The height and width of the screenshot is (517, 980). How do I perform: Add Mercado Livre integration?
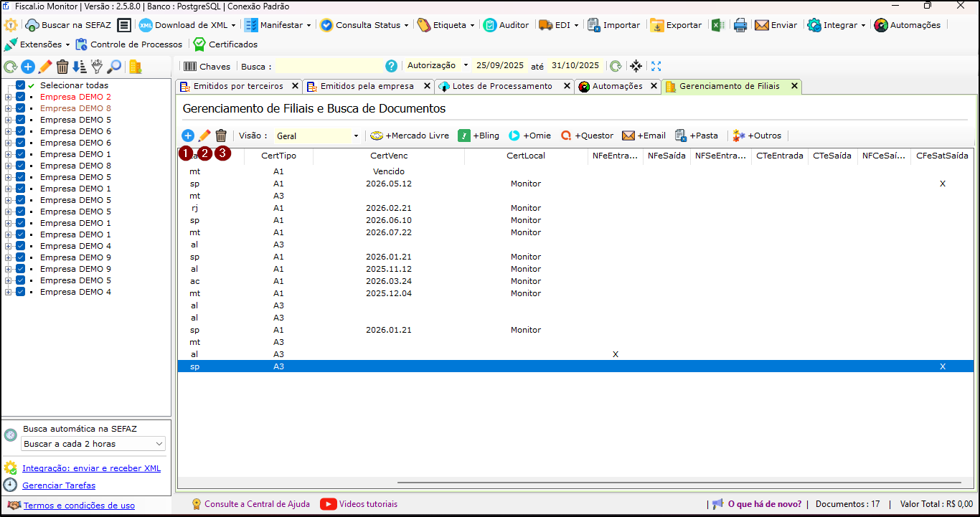pos(409,136)
